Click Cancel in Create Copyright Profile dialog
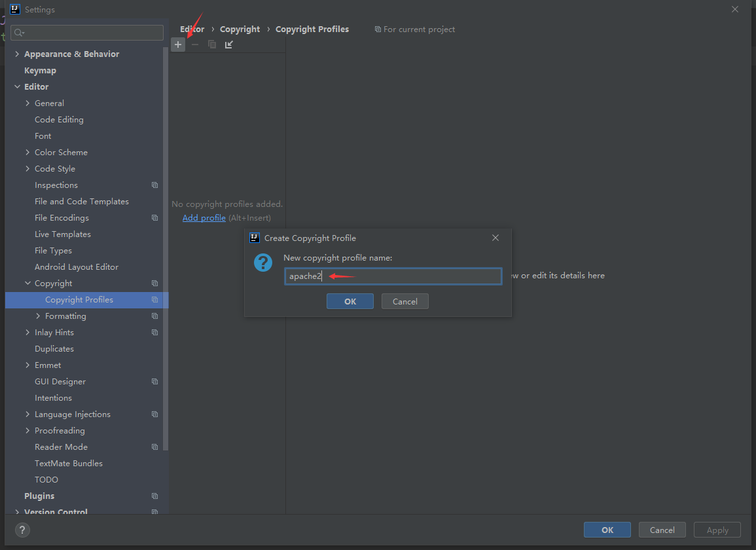The height and width of the screenshot is (550, 756). pos(405,302)
